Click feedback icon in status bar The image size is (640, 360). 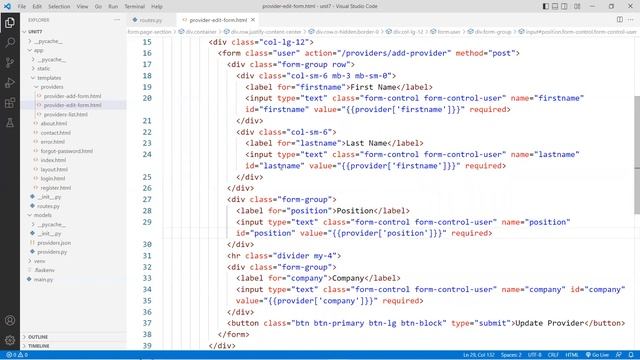coord(619,355)
